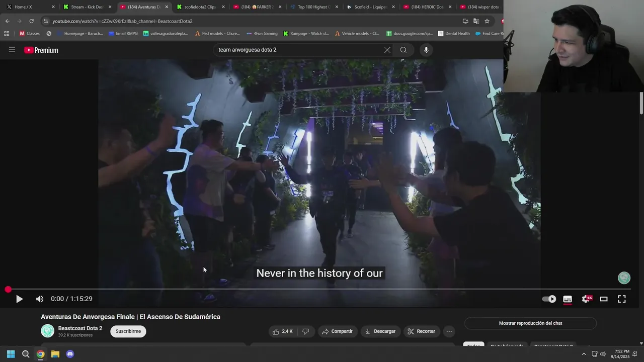Run search with the magnifier icon
Screen dimensions: 644x362
coord(403,50)
